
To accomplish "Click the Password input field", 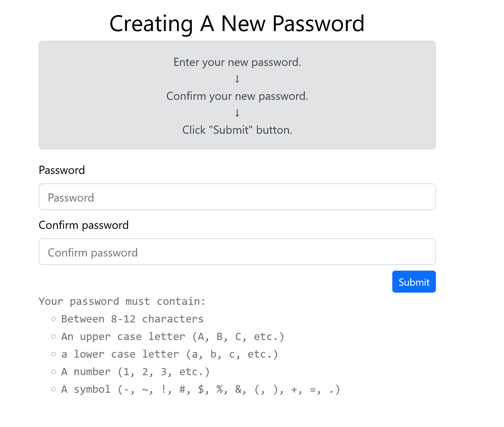I will [x=237, y=197].
